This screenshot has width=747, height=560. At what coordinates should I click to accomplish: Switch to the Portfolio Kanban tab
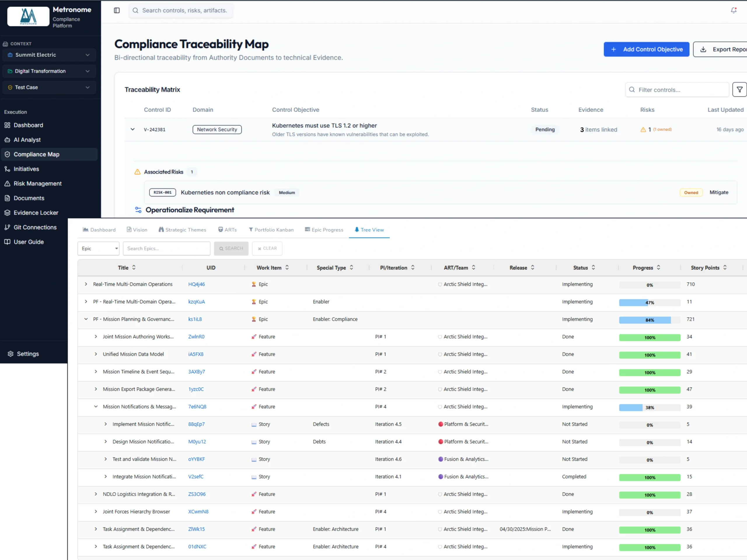[x=271, y=230]
